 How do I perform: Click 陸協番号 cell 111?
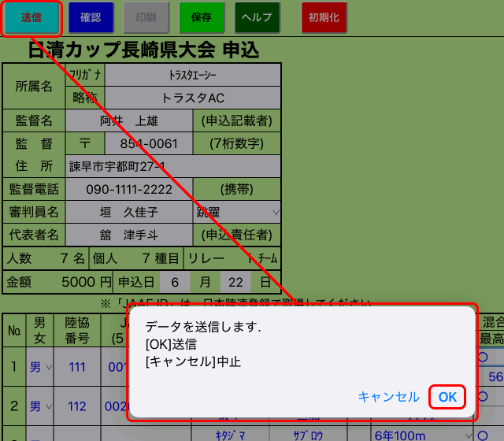click(77, 367)
